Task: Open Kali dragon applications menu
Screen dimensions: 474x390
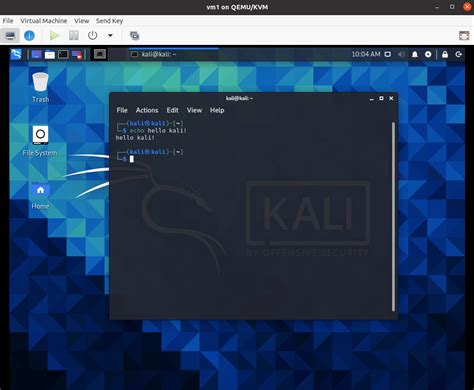Action: 16,54
